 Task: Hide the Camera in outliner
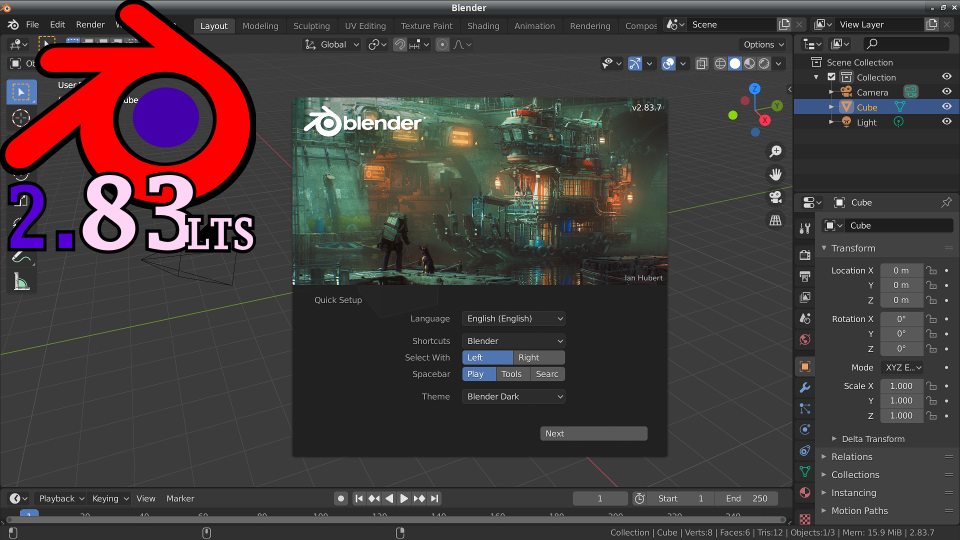[946, 92]
